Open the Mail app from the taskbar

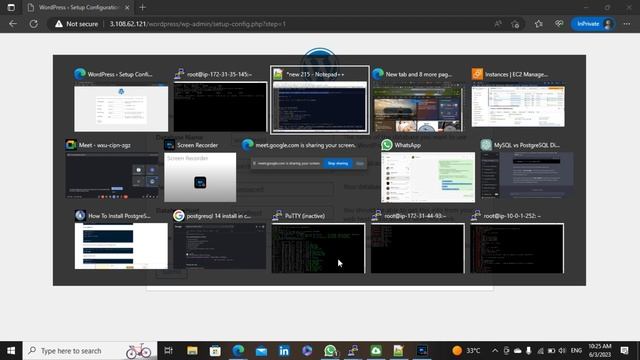point(261,351)
